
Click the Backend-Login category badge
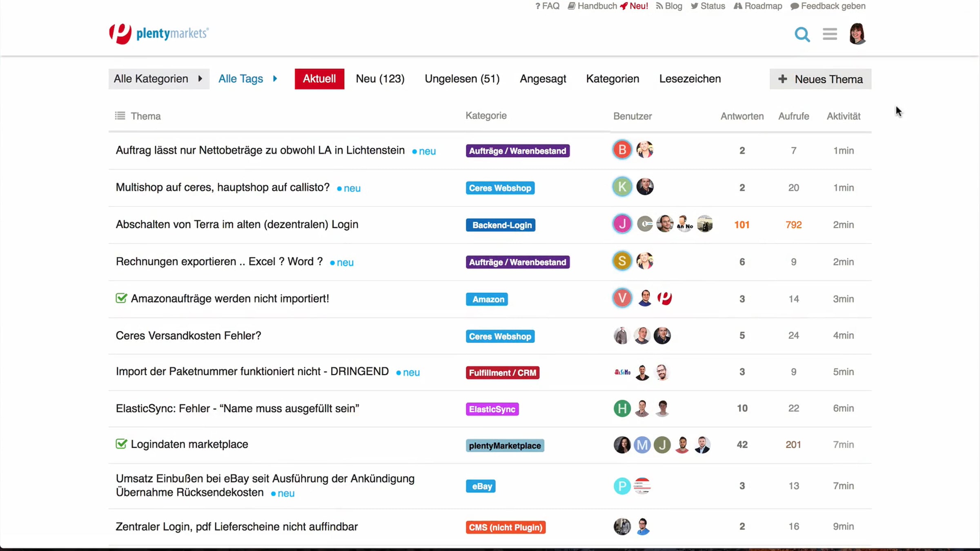pos(501,225)
